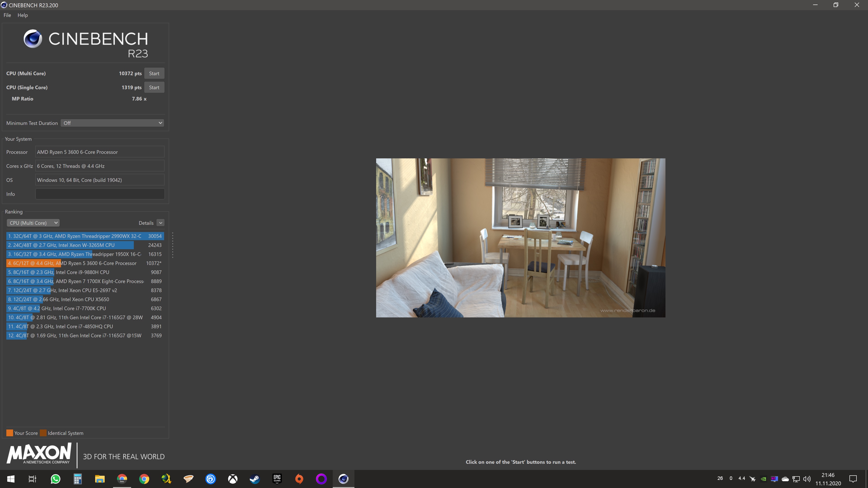Open the Calculator taskbar icon
This screenshot has width=868, height=488.
(78, 479)
